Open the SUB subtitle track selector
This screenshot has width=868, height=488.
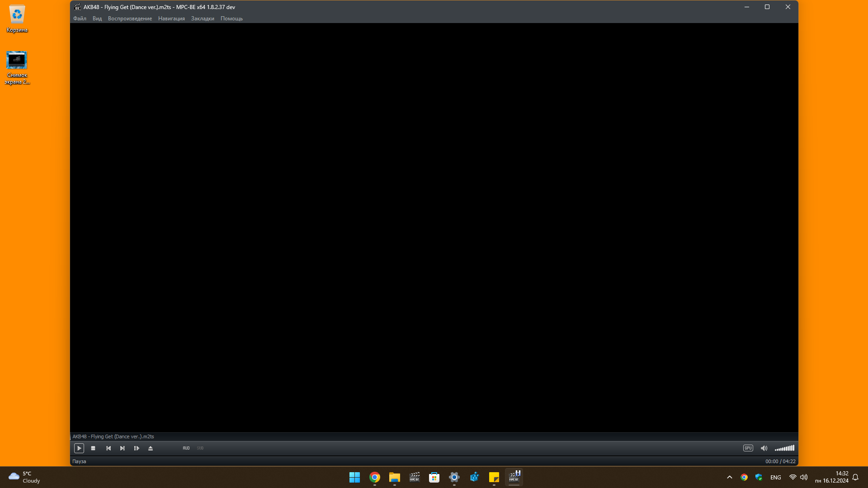point(200,448)
